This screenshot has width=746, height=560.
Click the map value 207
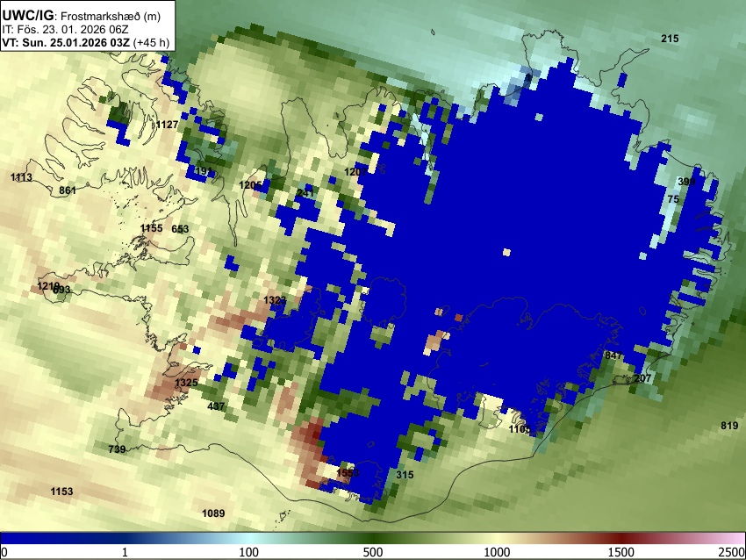pyautogui.click(x=642, y=378)
